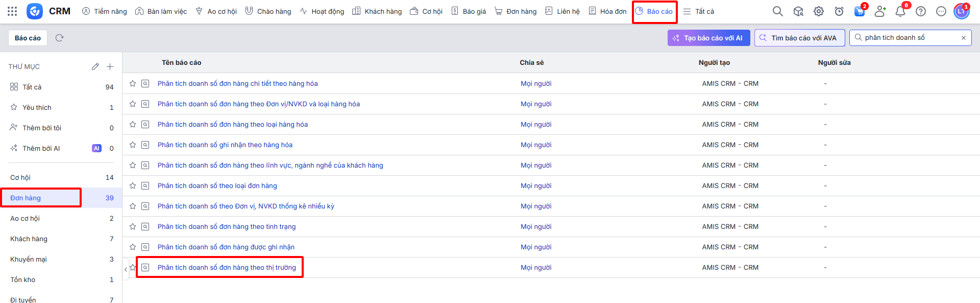Click 'Tạo báo cáo với AI' button
980x303 pixels.
coord(708,38)
